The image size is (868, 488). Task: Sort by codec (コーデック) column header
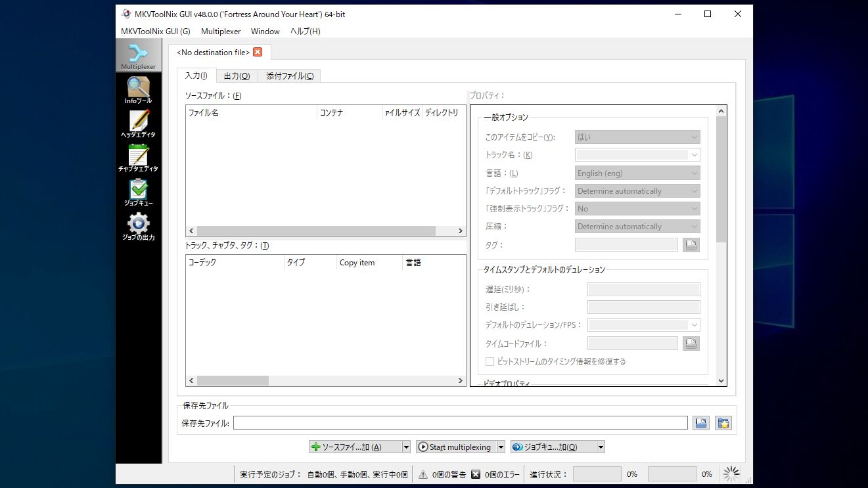[x=235, y=263]
